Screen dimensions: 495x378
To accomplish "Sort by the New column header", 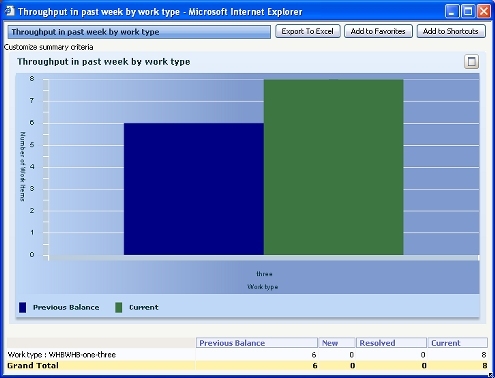I will click(x=337, y=343).
